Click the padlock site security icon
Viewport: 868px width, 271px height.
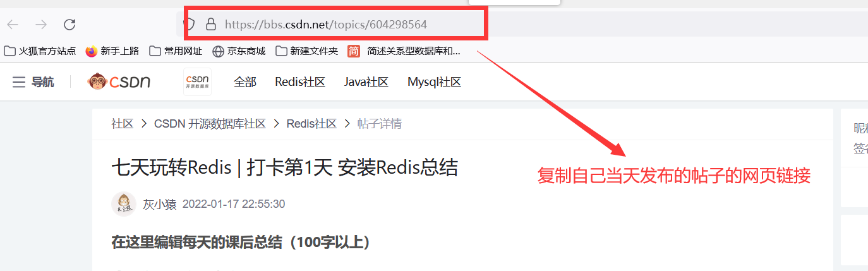click(211, 25)
